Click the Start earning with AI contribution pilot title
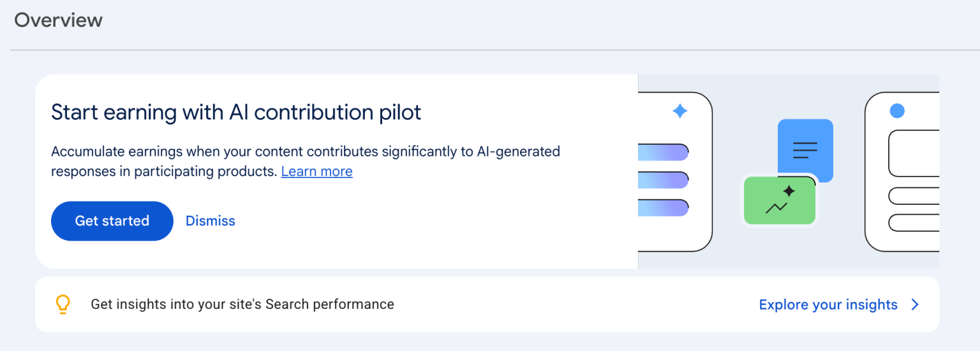Viewport: 980px width, 351px height. point(236,112)
